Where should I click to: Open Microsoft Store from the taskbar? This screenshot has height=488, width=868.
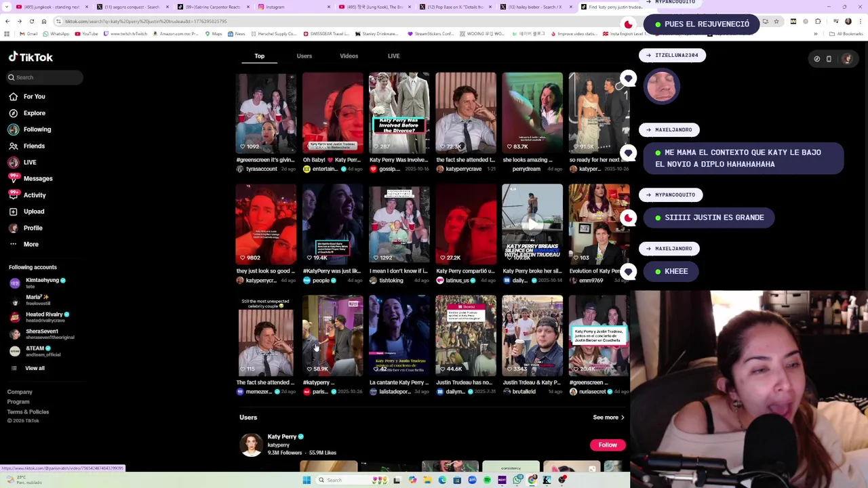click(x=457, y=480)
